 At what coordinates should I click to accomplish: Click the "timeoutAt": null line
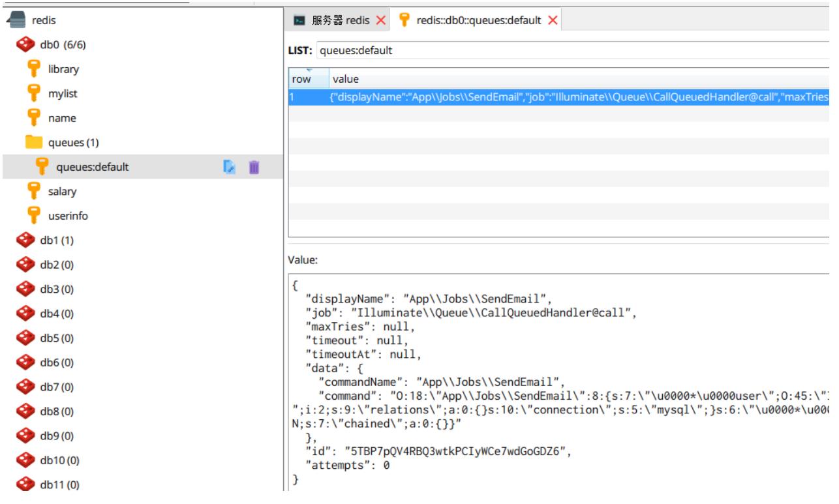click(364, 355)
